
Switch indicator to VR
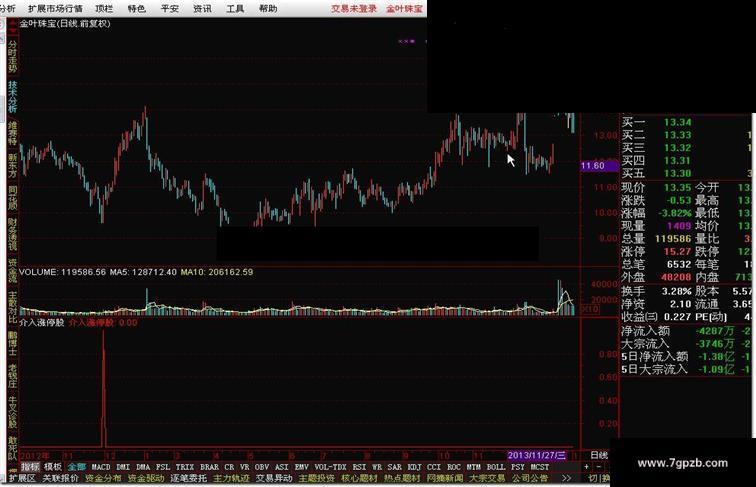coord(244,467)
